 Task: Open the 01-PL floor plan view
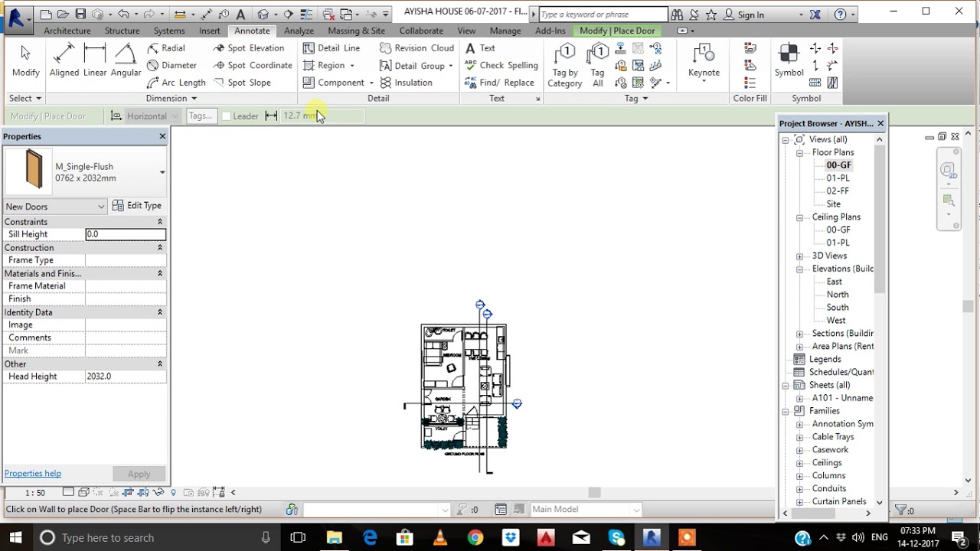pyautogui.click(x=838, y=178)
